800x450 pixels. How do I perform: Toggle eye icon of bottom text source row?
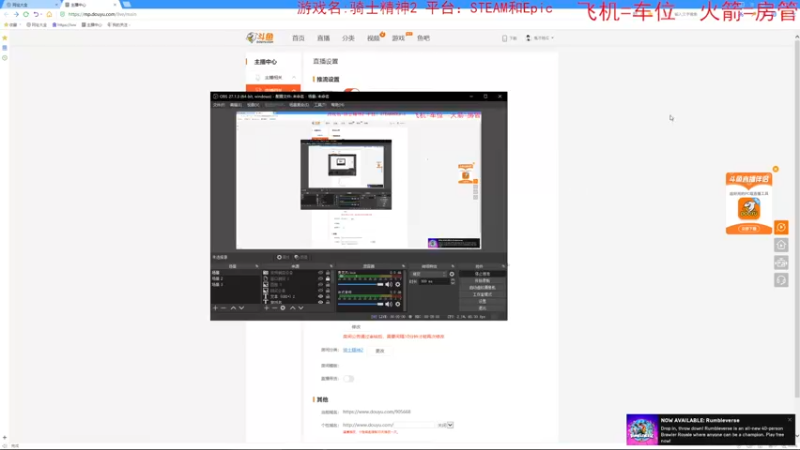click(320, 302)
